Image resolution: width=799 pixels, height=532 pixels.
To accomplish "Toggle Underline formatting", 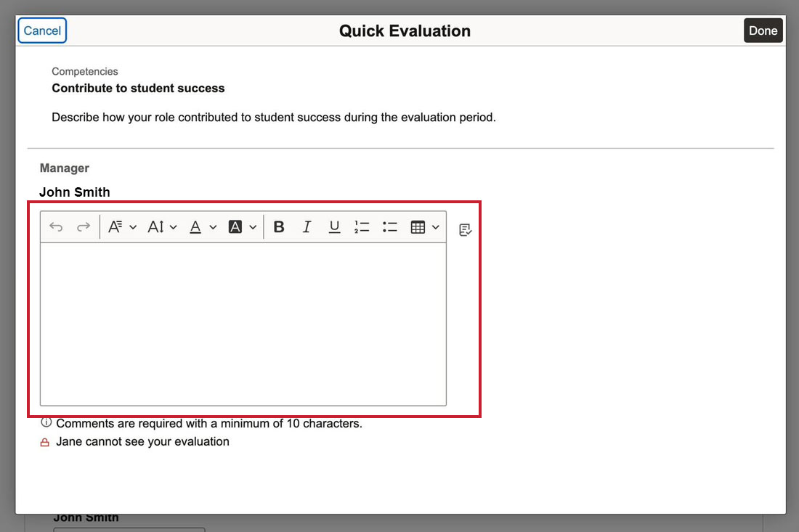I will [334, 227].
